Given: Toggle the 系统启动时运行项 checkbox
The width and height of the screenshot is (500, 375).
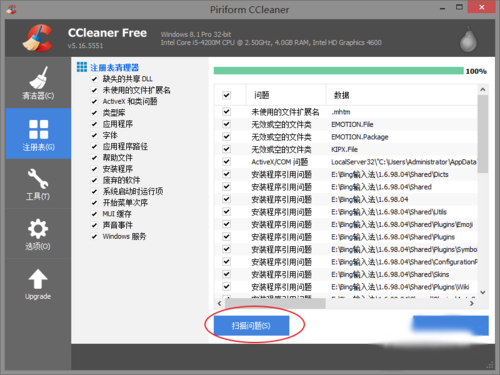Looking at the screenshot, I should coord(94,192).
